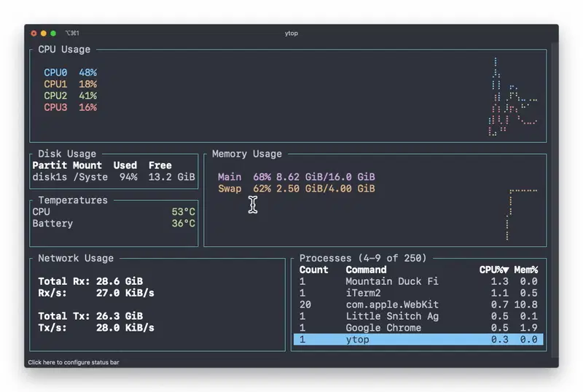The width and height of the screenshot is (583, 392).
Task: Click the CPU1 18% label
Action: tap(70, 84)
